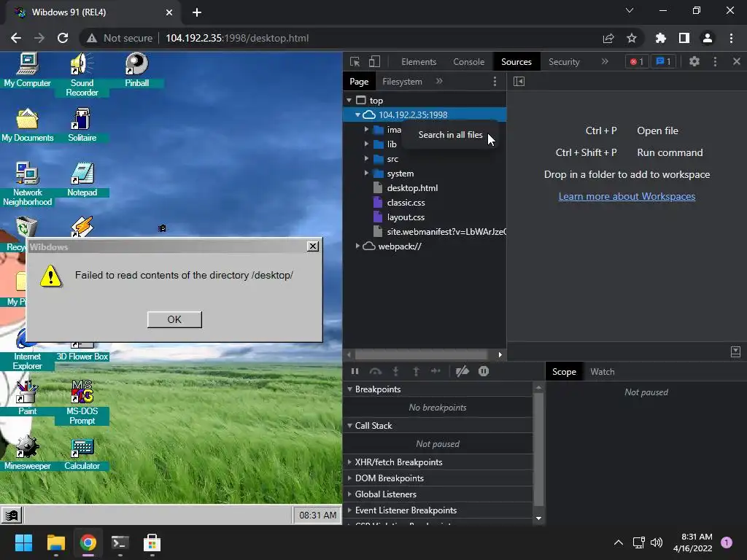Image resolution: width=747 pixels, height=560 pixels.
Task: Expand the src folder
Action: point(366,158)
